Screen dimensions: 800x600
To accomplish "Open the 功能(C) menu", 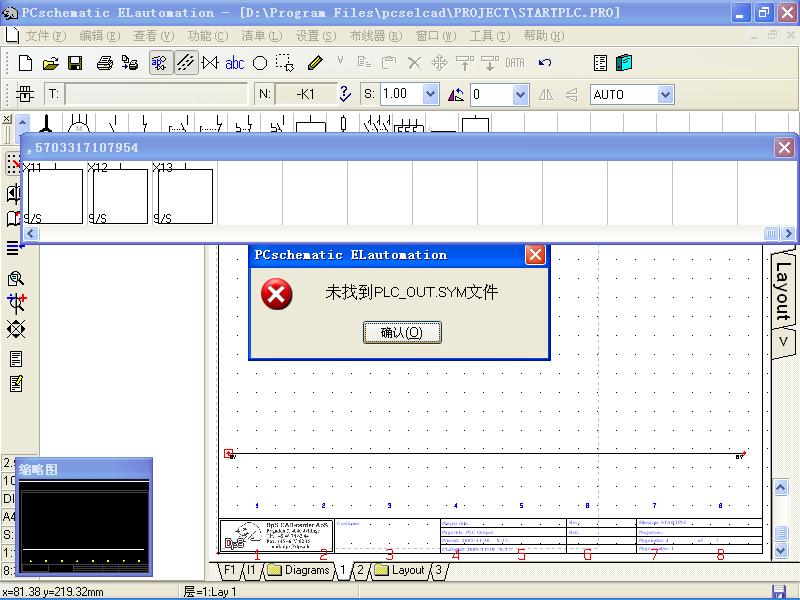I will point(208,36).
